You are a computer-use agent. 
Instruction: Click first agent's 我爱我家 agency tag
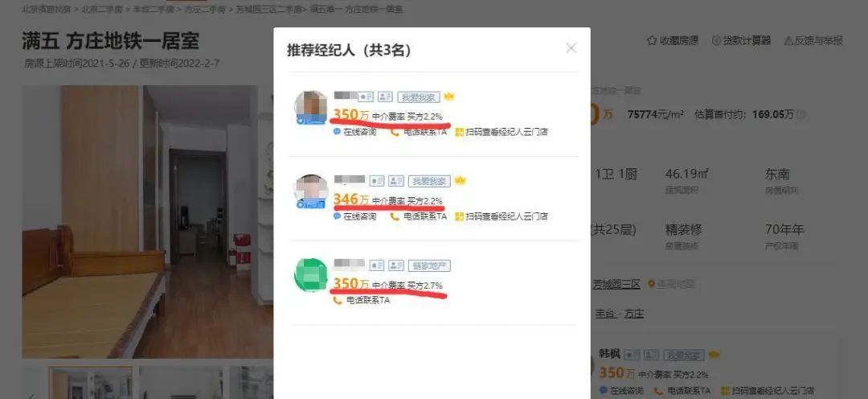419,97
